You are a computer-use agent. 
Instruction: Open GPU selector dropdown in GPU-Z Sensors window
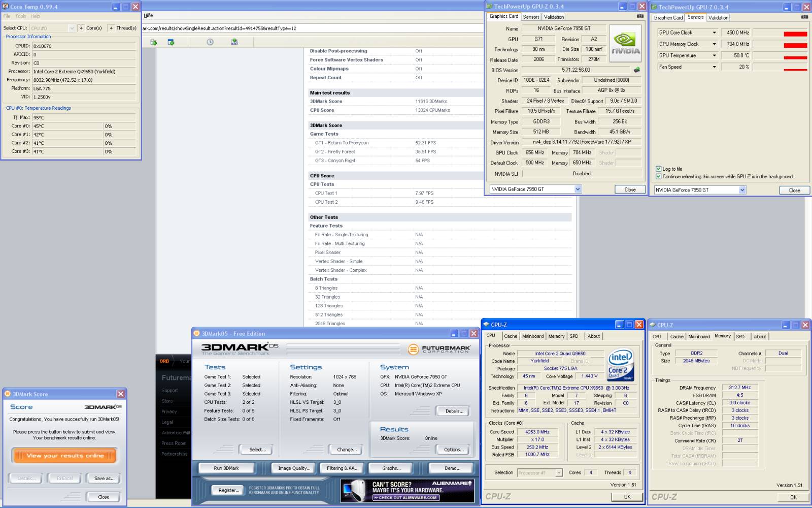(x=742, y=190)
